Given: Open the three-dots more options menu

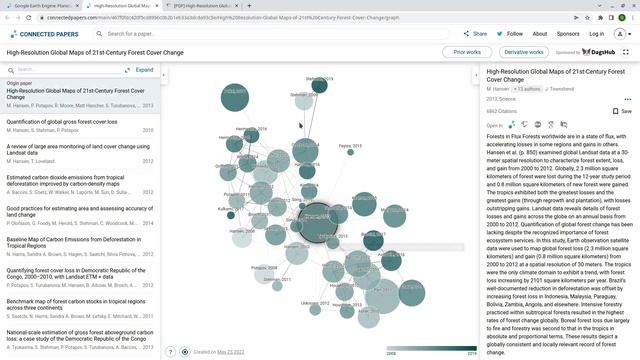Looking at the screenshot, I should 628,99.
